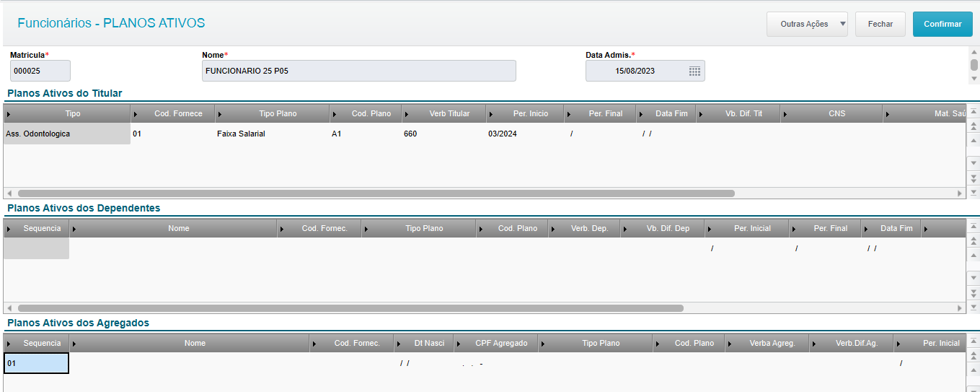Click Verb Titular column header
This screenshot has width=980, height=392.
tap(444, 114)
